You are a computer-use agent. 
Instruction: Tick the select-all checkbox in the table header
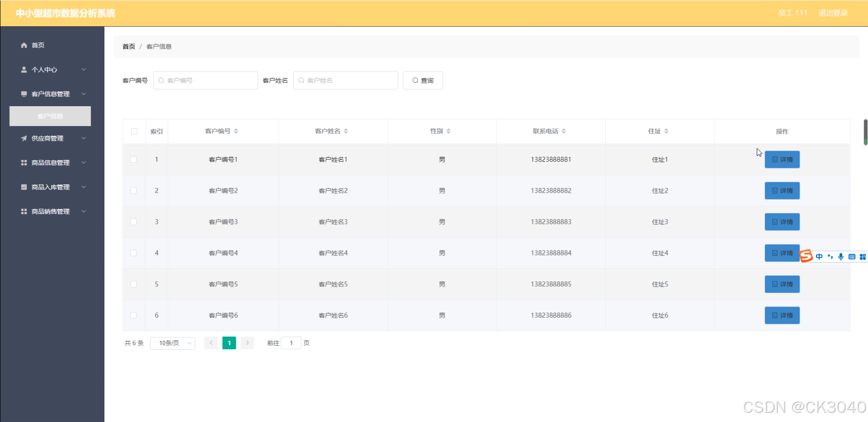[x=134, y=131]
